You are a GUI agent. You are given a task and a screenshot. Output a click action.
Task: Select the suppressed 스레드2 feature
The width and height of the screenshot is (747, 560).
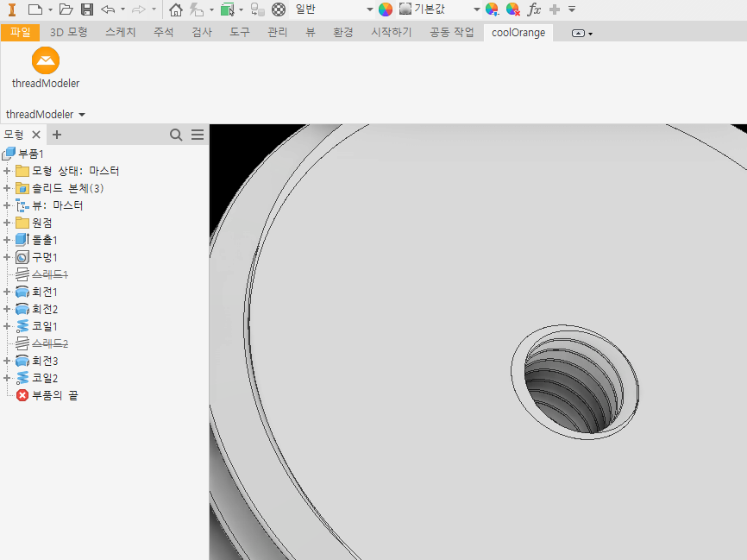[49, 343]
